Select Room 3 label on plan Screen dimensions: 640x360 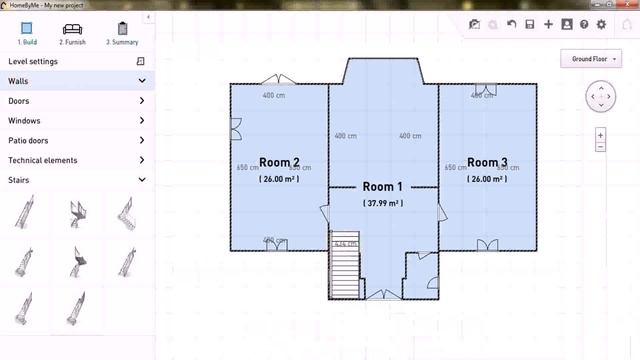tap(487, 162)
